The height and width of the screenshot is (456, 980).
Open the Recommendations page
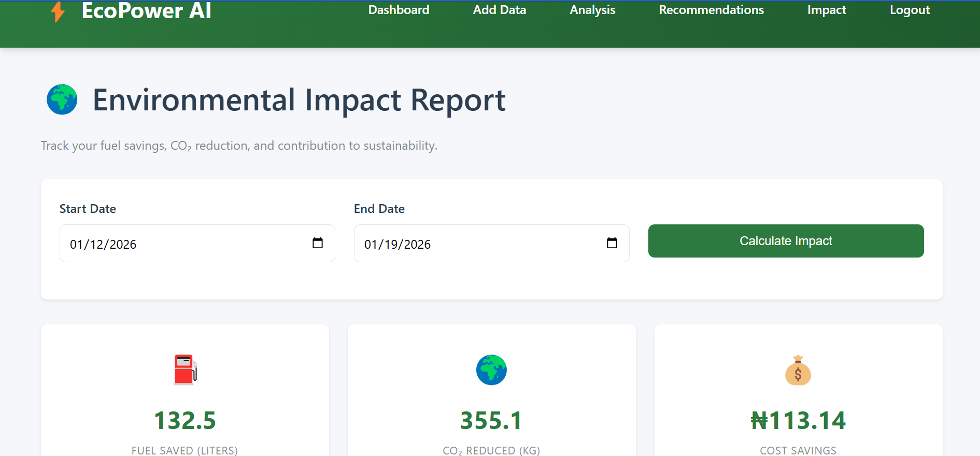(711, 10)
